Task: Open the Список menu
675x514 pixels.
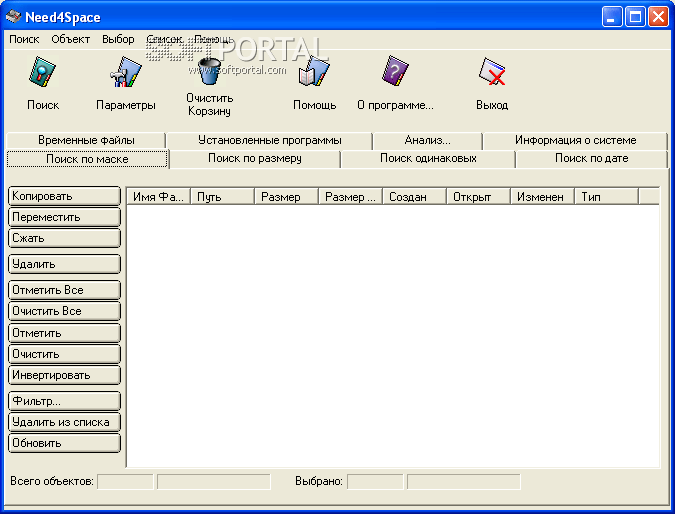Action: [164, 39]
